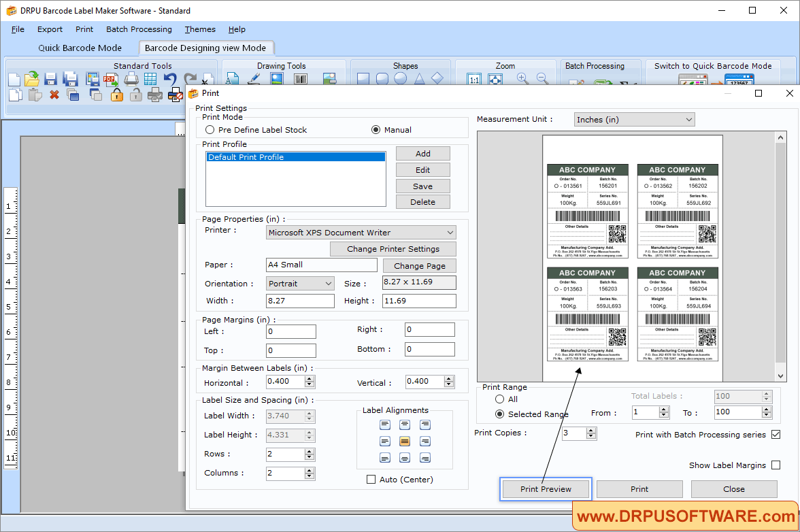Increase the Vertical margin spinner
Image resolution: width=800 pixels, height=532 pixels.
448,378
